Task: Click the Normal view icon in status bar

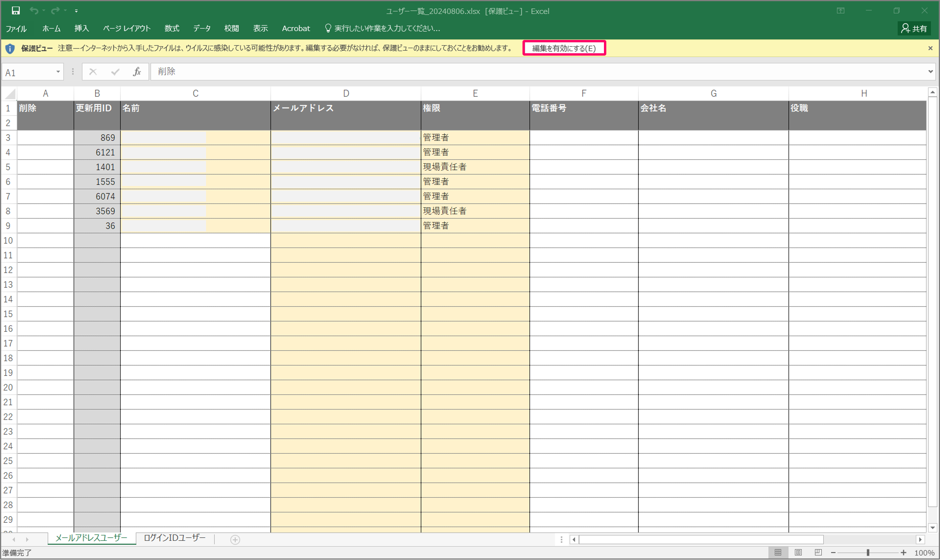Action: [x=778, y=552]
